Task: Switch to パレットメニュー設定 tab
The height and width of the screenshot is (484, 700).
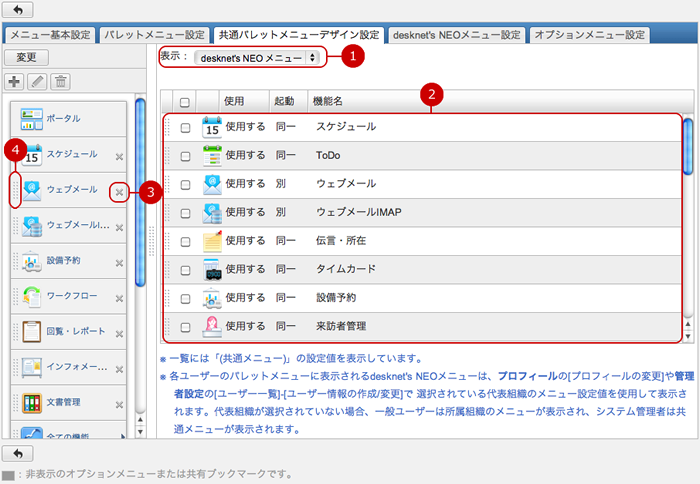Action: pyautogui.click(x=154, y=35)
